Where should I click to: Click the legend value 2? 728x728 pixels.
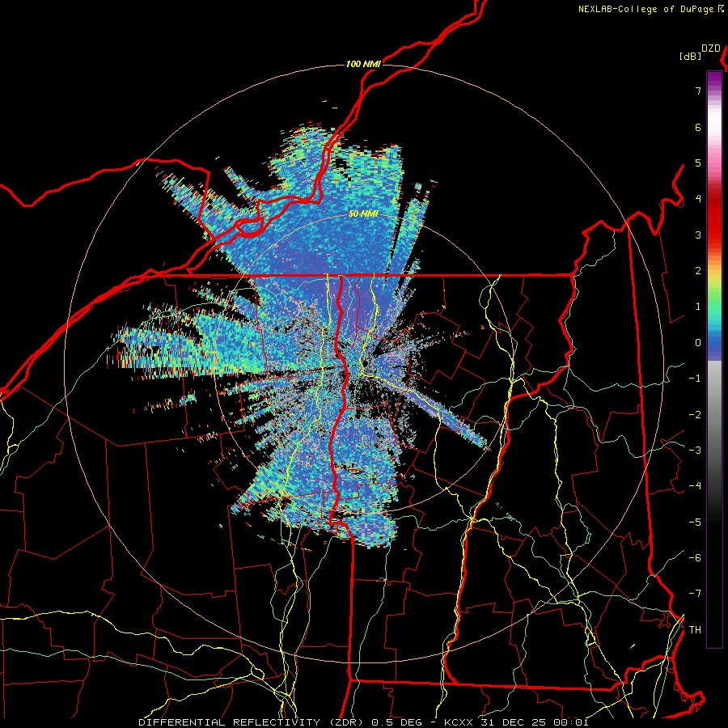click(698, 271)
